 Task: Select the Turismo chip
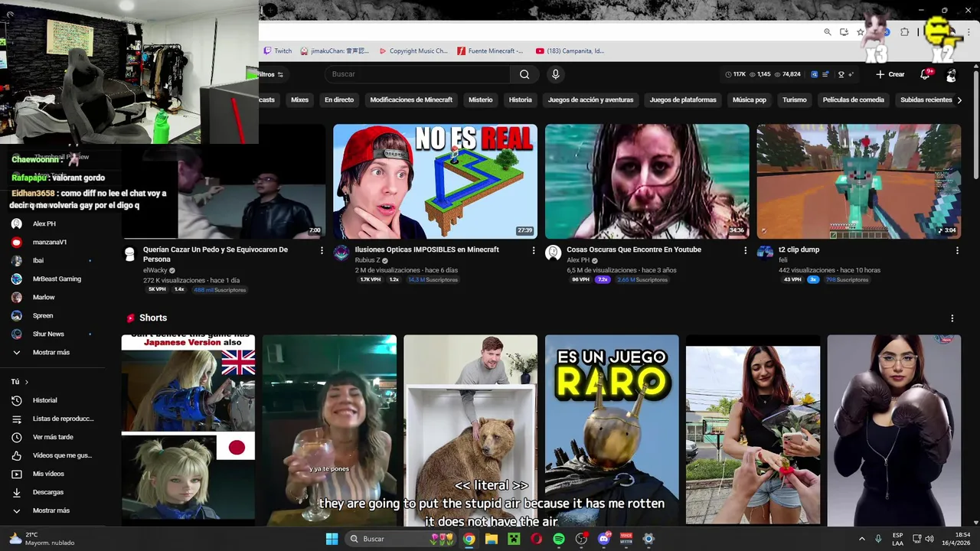pyautogui.click(x=795, y=99)
